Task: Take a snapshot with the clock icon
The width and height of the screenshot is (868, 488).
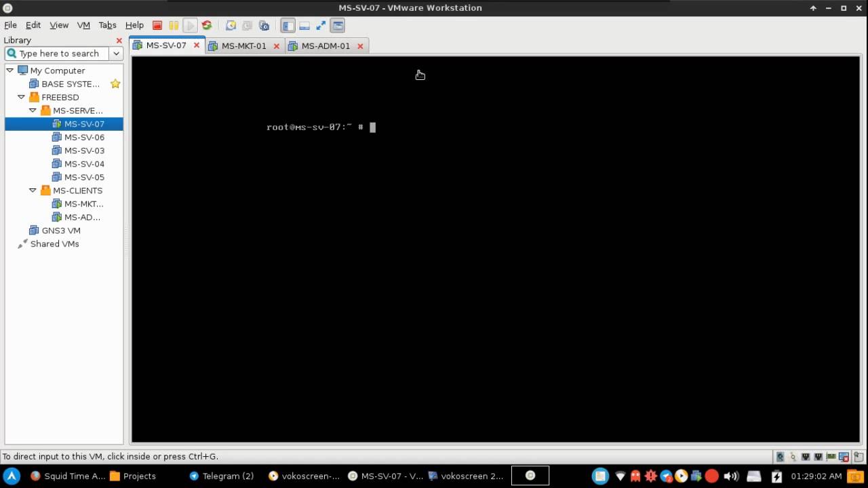Action: 231,25
